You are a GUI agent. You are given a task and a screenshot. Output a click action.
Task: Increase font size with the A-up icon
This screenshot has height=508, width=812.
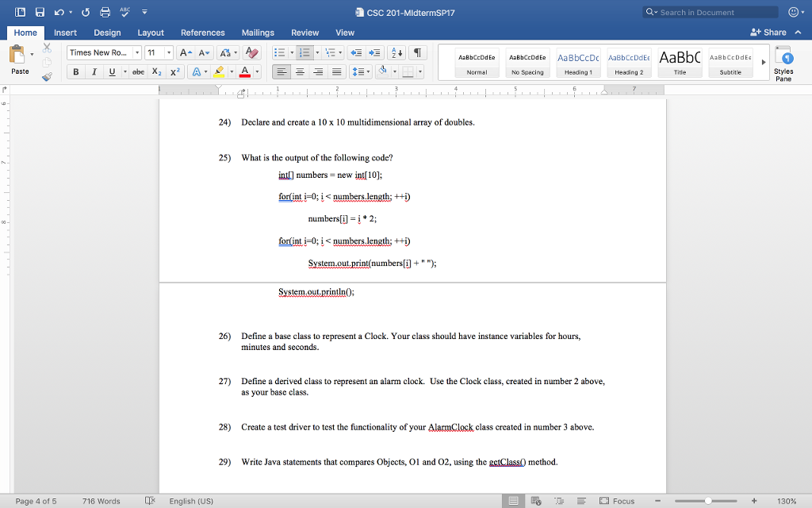pos(184,52)
